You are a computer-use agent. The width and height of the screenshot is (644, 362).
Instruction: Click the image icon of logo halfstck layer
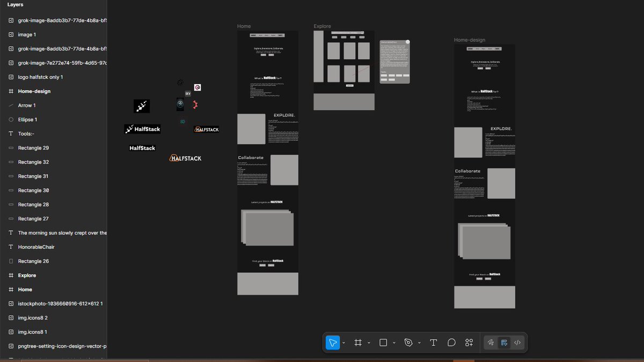11,77
